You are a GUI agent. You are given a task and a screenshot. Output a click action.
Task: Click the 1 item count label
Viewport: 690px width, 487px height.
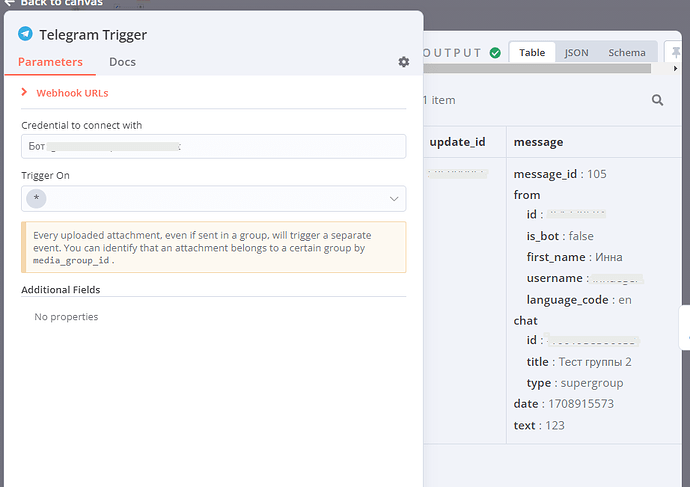click(439, 100)
